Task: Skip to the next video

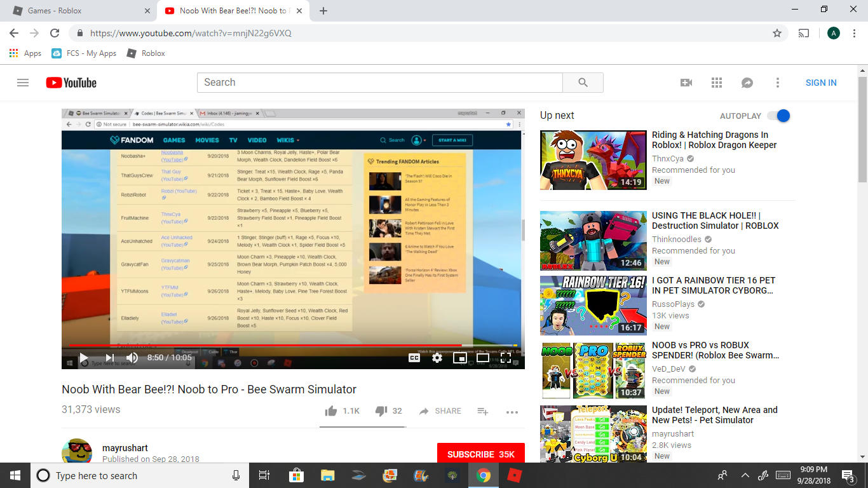Action: 109,358
